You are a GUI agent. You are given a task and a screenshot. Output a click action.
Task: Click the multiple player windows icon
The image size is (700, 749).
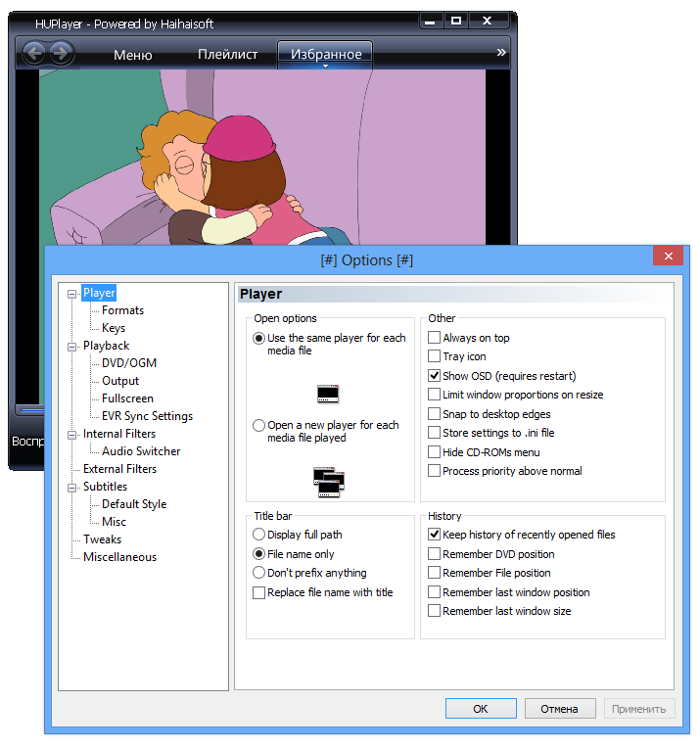point(329,482)
